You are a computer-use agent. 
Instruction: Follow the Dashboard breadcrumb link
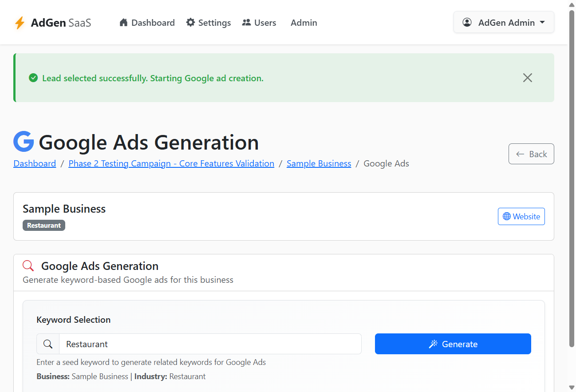pos(35,163)
